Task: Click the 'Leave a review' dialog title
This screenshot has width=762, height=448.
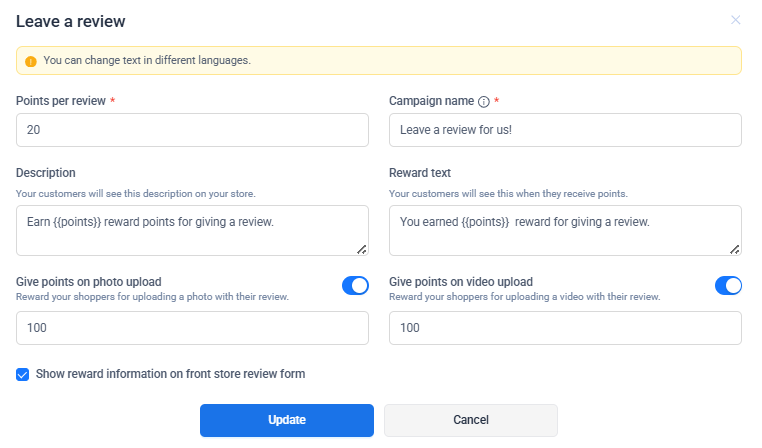Action: point(71,21)
